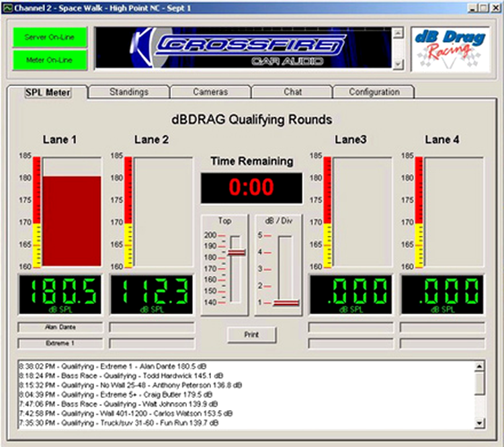504x447 pixels.
Task: Open the Configuration tab
Action: point(374,92)
